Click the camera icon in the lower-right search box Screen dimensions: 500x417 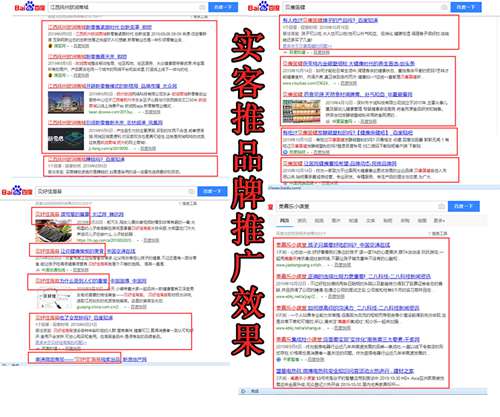(x=441, y=206)
